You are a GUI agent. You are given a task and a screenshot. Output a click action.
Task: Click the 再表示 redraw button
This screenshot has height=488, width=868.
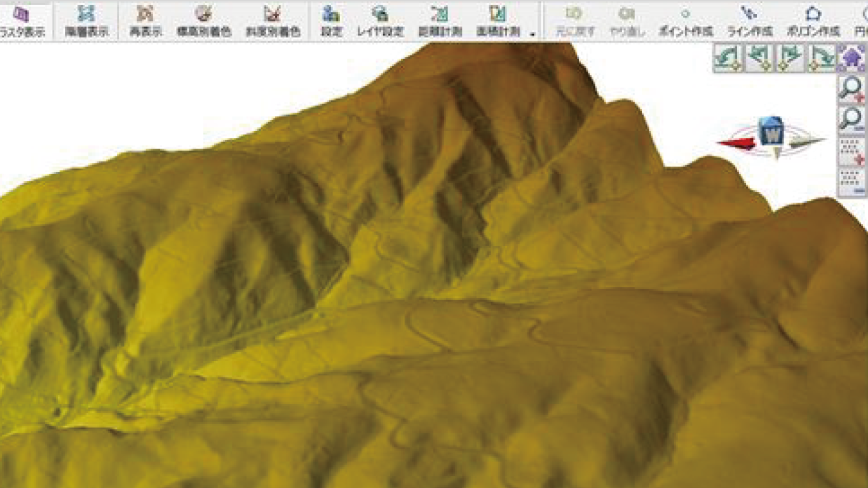146,21
